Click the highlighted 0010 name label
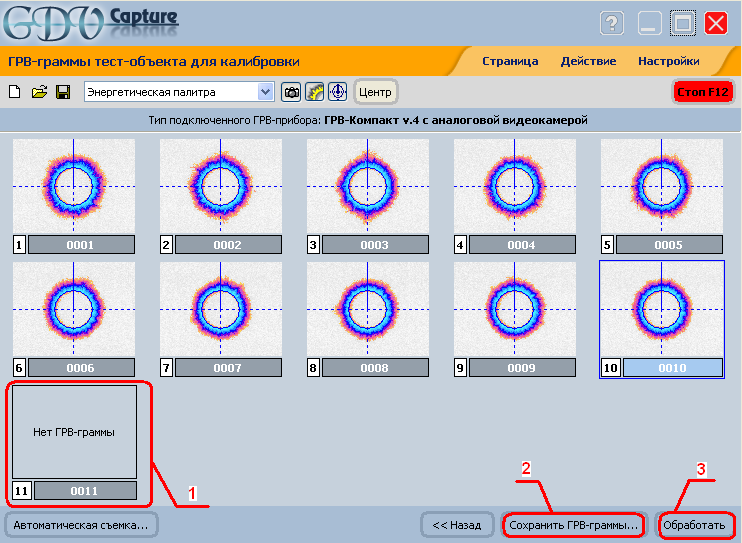 click(673, 368)
